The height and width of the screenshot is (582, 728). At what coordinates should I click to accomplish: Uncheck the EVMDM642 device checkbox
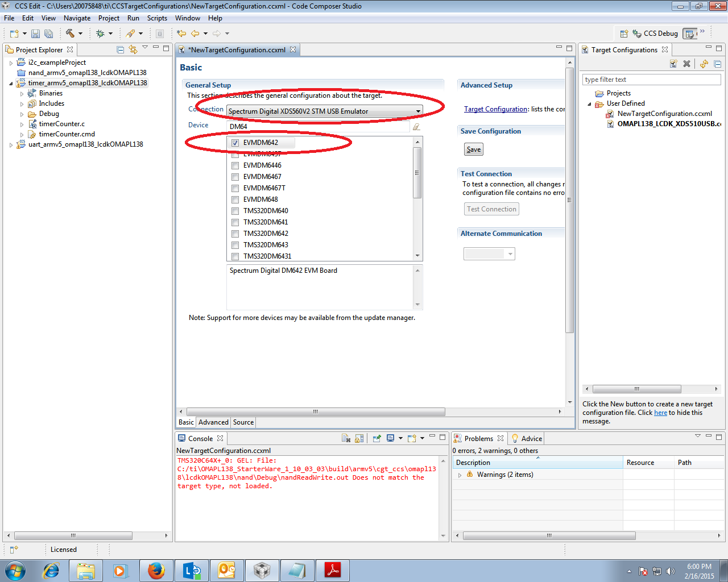235,143
